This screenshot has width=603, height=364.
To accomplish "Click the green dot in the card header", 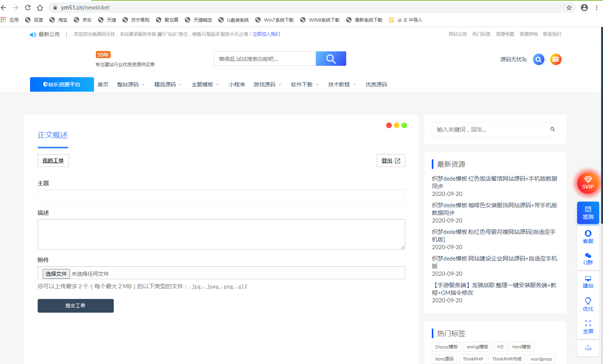I will (404, 126).
